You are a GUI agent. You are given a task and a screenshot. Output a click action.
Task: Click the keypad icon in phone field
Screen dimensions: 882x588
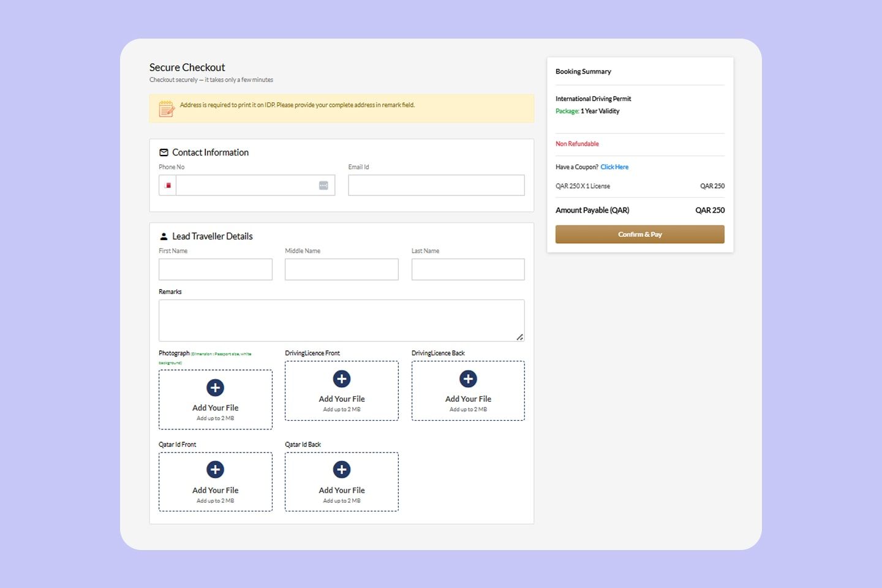click(x=323, y=186)
